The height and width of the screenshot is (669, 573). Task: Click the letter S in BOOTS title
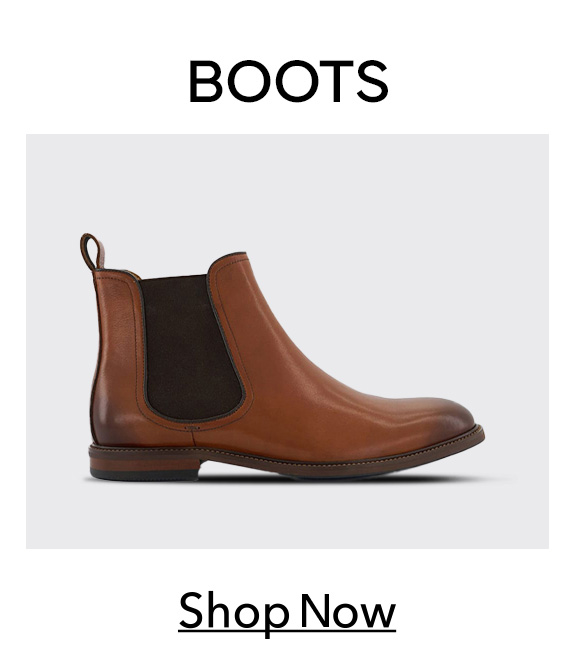tap(372, 81)
